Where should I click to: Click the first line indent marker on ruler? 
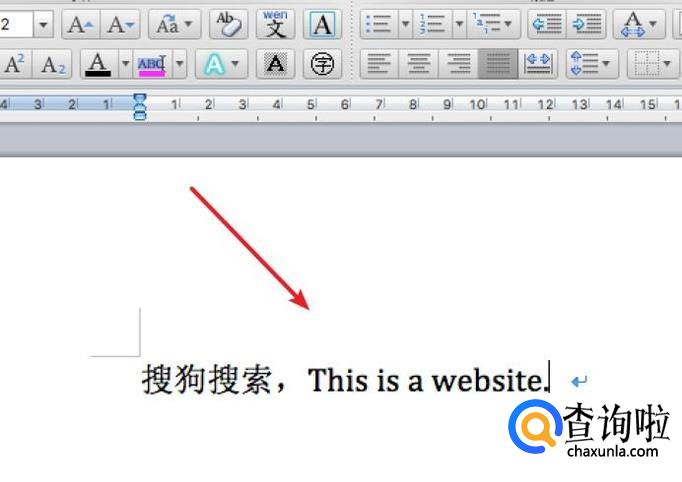click(140, 98)
